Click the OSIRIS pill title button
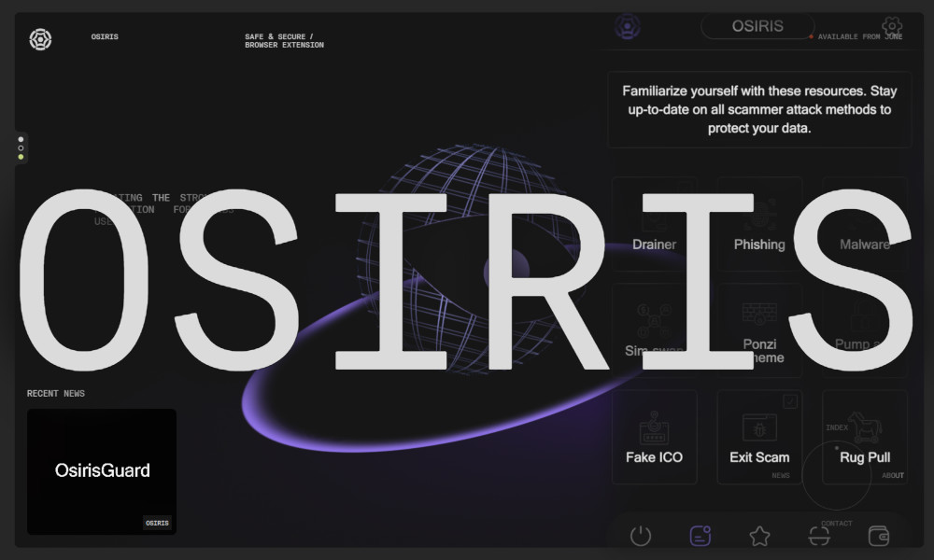This screenshot has width=934, height=560. pos(757,26)
